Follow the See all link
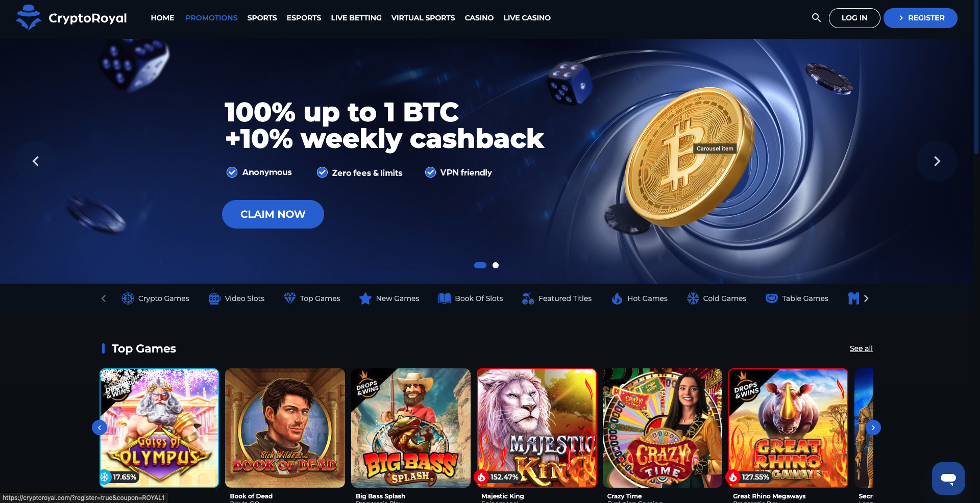 click(x=861, y=348)
